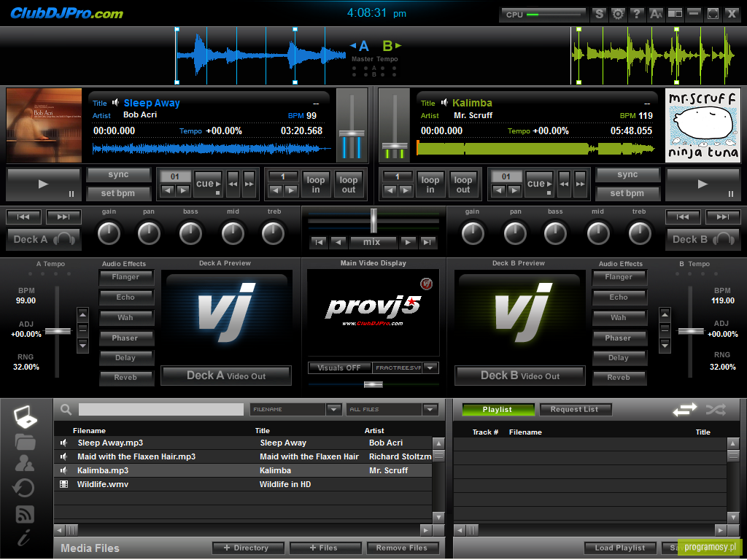The height and width of the screenshot is (560, 747).
Task: Enable Delay effect on Deck B
Action: click(x=619, y=358)
